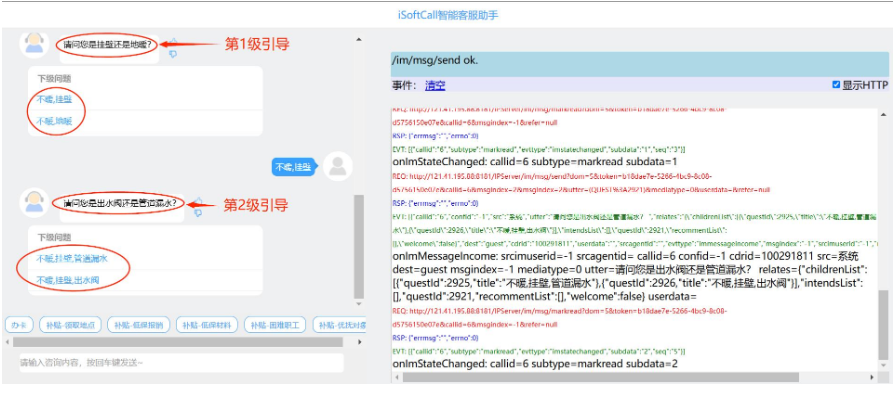The height and width of the screenshot is (393, 894).
Task: Click the first 下级问题 heading
Action: point(54,79)
